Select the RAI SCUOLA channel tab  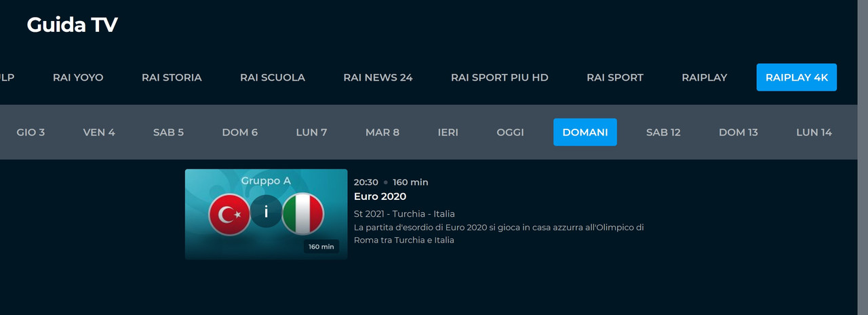coord(273,77)
